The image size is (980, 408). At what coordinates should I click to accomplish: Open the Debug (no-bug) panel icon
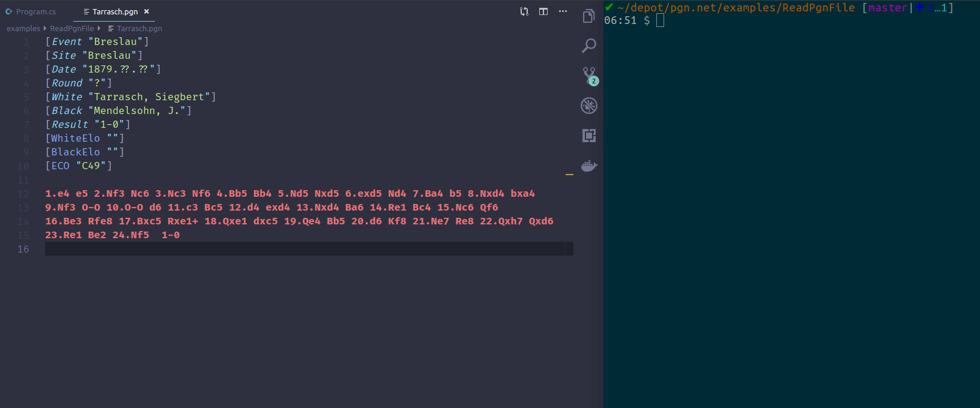tap(588, 106)
